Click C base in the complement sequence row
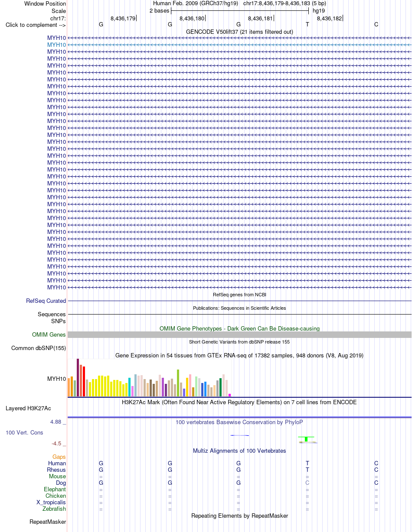Screen dimensions: 412x532 point(376,24)
